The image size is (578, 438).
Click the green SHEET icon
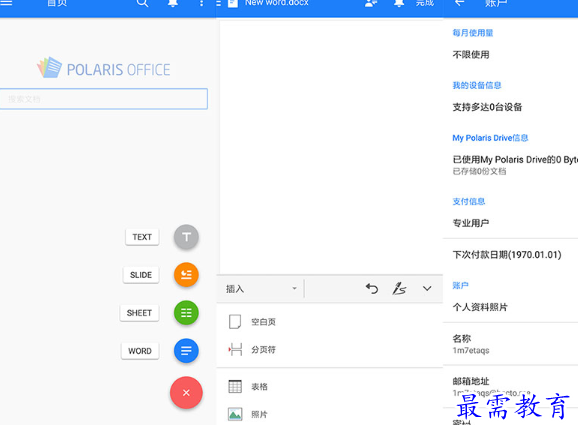pos(186,313)
